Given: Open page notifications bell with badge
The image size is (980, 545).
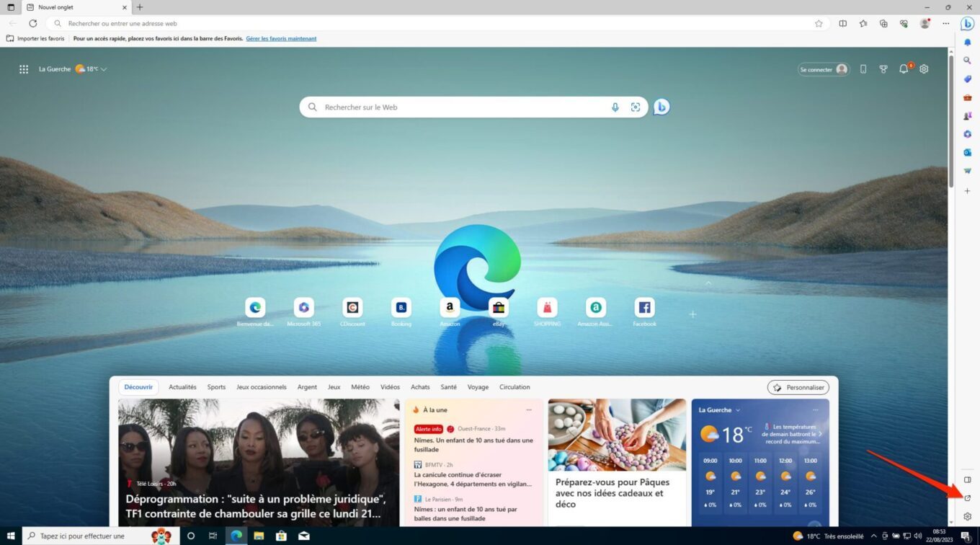Looking at the screenshot, I should point(904,69).
